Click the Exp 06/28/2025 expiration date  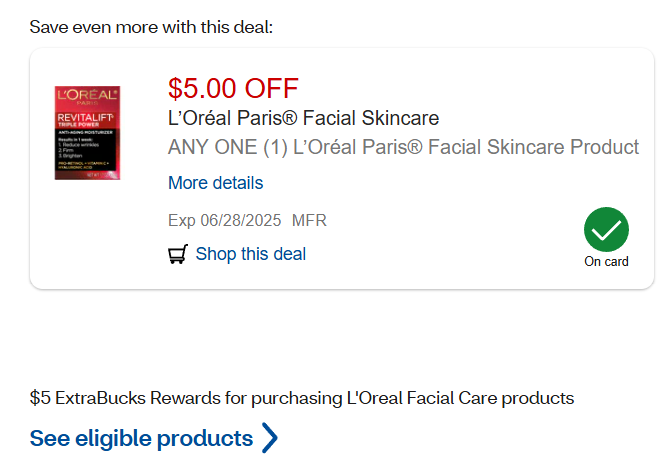(225, 219)
